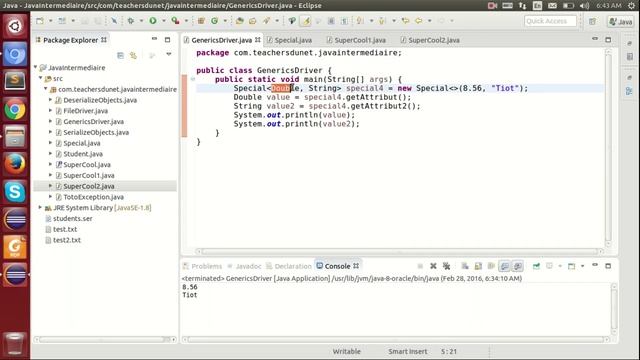
Task: Open the Open Perspective icon
Action: 592,21
